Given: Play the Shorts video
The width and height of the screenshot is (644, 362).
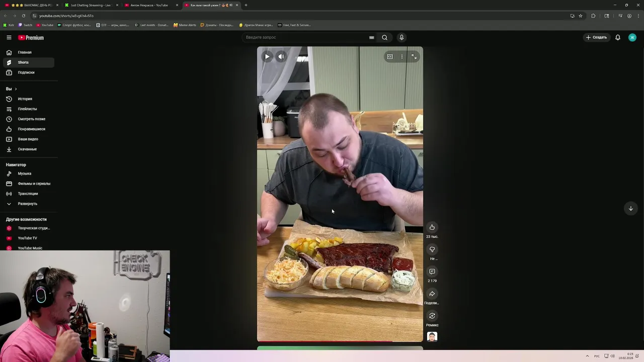Looking at the screenshot, I should (267, 57).
